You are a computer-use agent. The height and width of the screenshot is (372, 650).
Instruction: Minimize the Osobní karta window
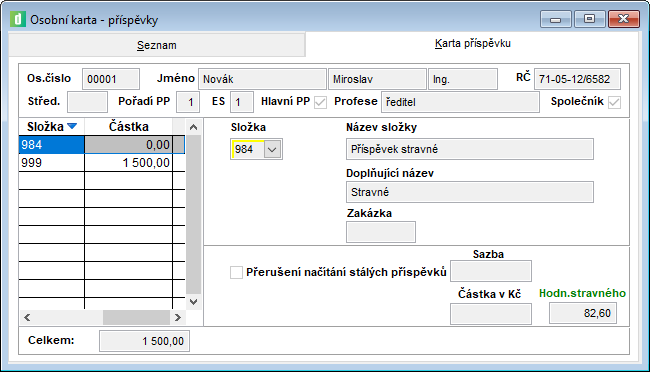[x=555, y=19]
